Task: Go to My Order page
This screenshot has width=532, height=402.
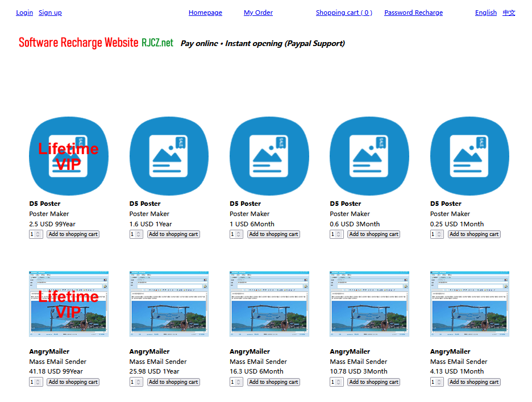Action: tap(258, 13)
